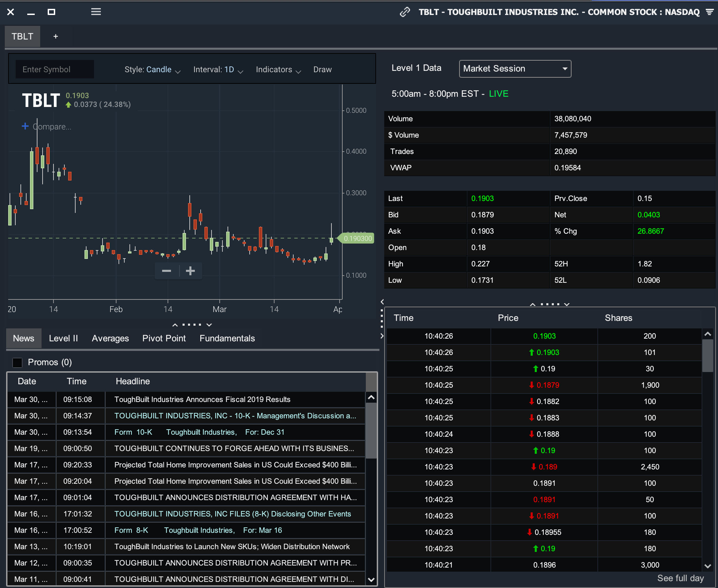Switch to the Pivot Point tab
The image size is (718, 588).
[x=164, y=338]
